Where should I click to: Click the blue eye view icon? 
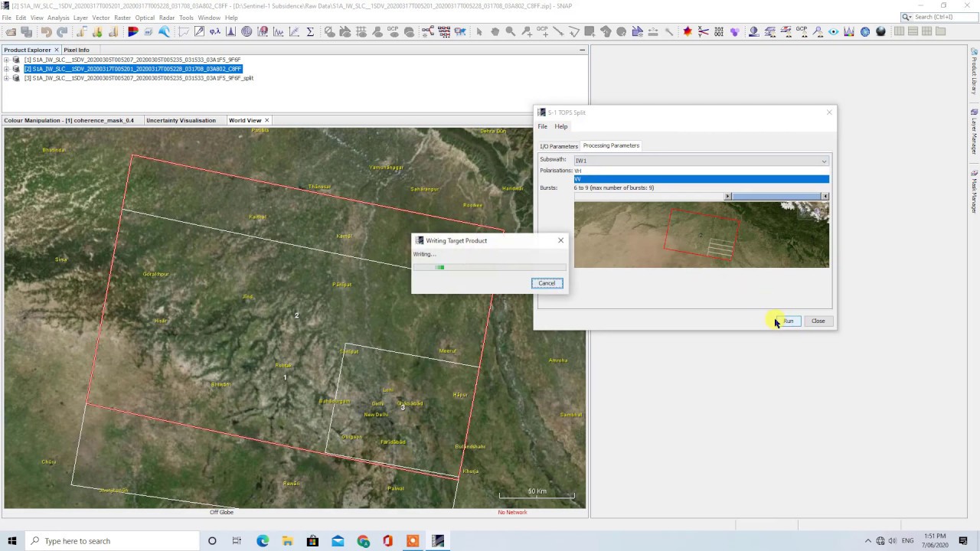point(833,31)
